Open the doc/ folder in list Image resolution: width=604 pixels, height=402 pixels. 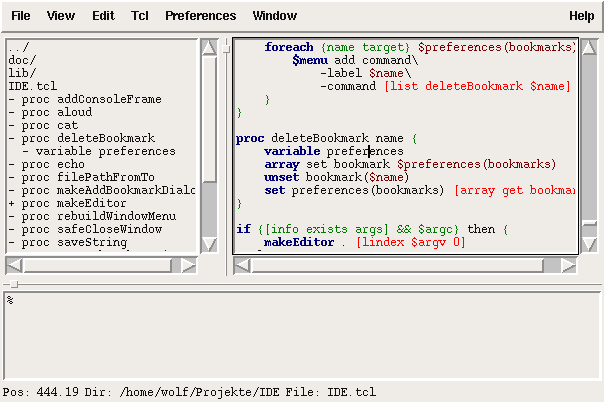pos(21,60)
